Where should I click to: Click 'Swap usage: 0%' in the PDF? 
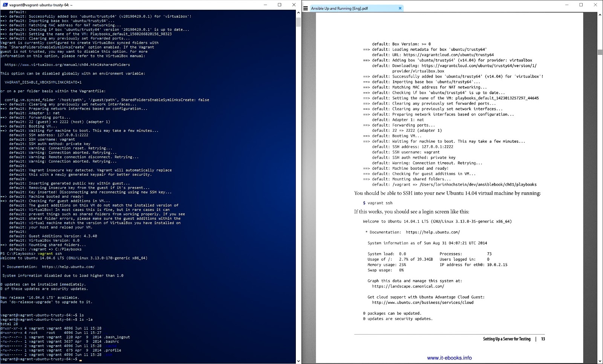pos(386,270)
